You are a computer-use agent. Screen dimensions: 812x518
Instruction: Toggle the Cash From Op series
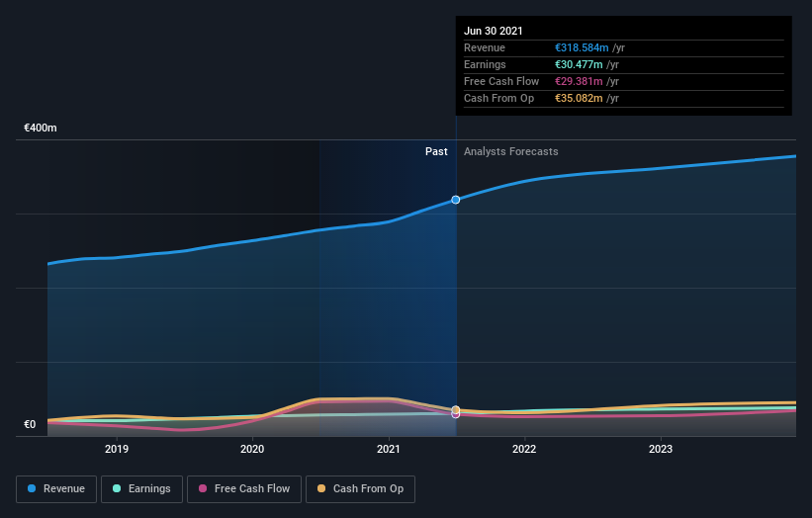pyautogui.click(x=360, y=489)
